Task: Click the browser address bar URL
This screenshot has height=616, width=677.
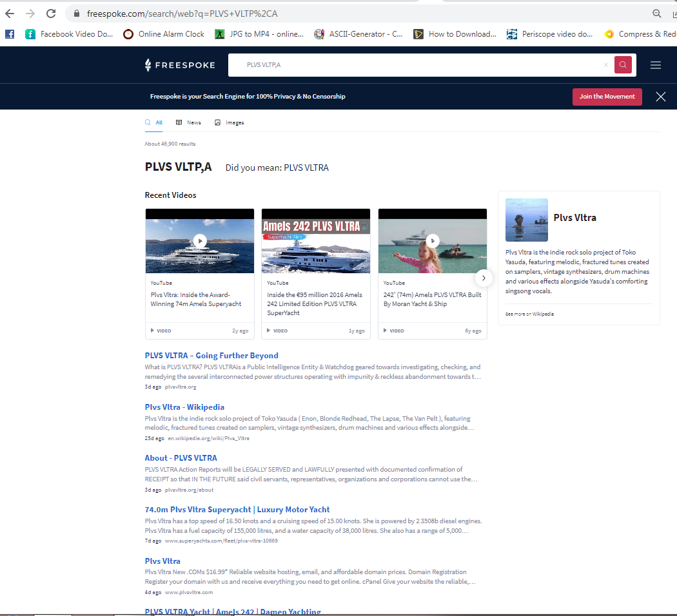Action: pyautogui.click(x=182, y=14)
